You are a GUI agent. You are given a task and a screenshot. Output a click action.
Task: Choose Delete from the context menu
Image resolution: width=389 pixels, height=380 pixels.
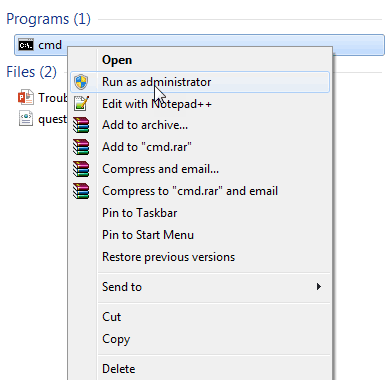[200, 369]
